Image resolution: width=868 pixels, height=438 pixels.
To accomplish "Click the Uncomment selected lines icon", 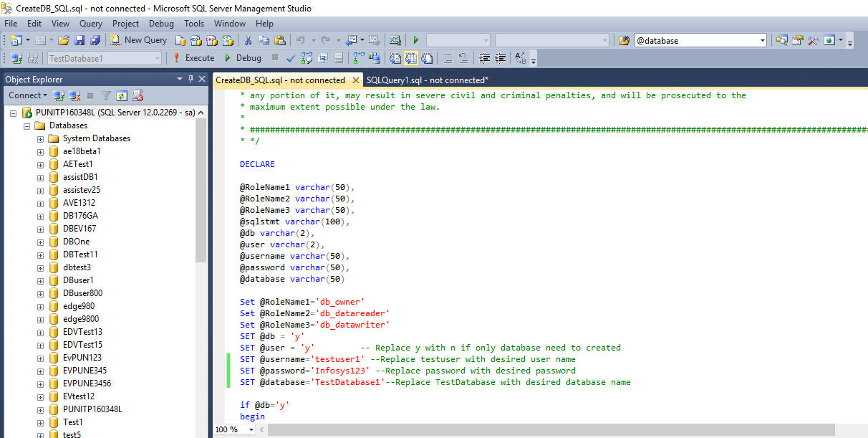I will point(463,58).
